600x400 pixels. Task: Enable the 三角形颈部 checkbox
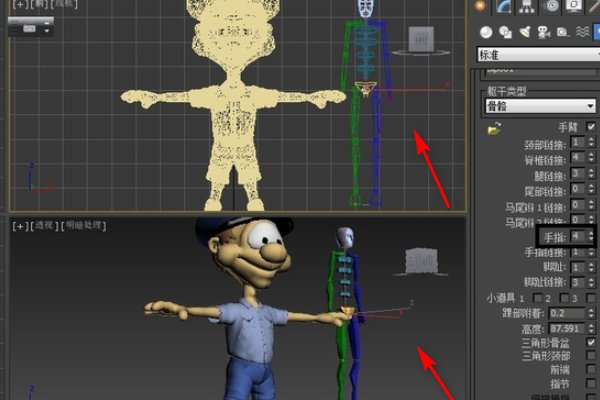pos(591,356)
